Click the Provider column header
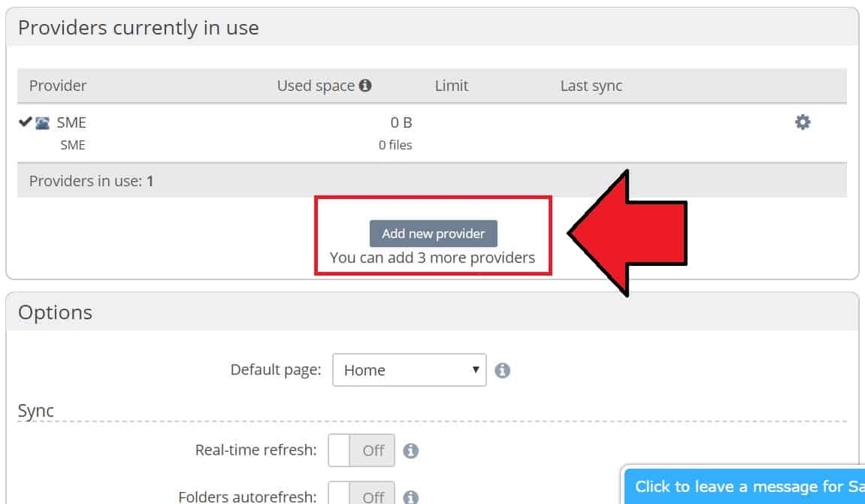Image resolution: width=865 pixels, height=504 pixels. coord(58,86)
